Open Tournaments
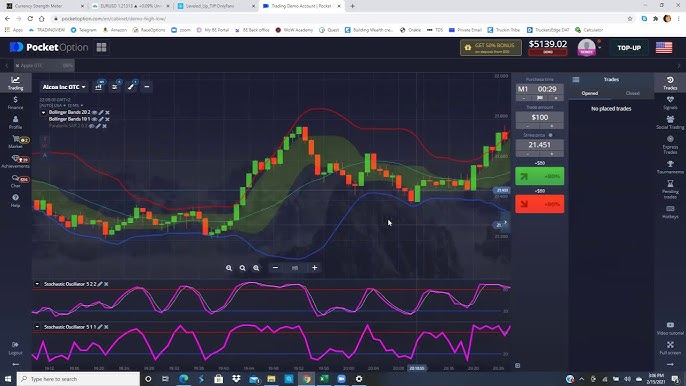This screenshot has width=686, height=386. [x=670, y=167]
